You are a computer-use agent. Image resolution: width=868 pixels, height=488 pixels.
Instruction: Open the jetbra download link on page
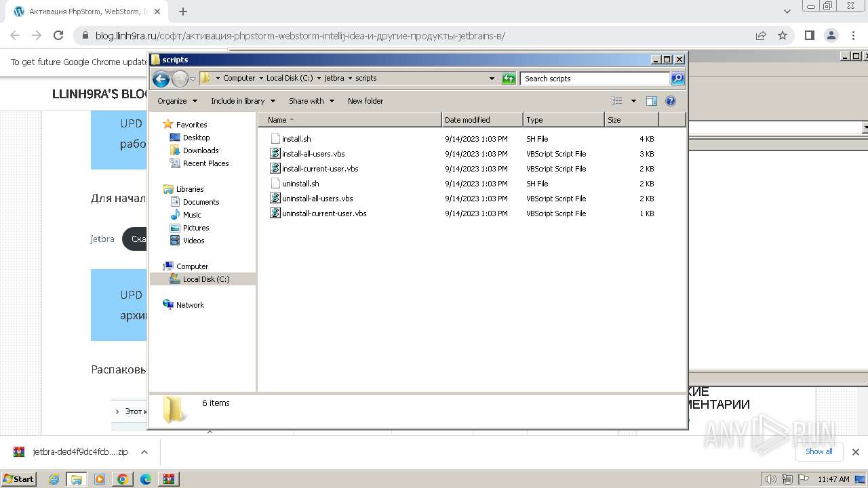tap(102, 239)
